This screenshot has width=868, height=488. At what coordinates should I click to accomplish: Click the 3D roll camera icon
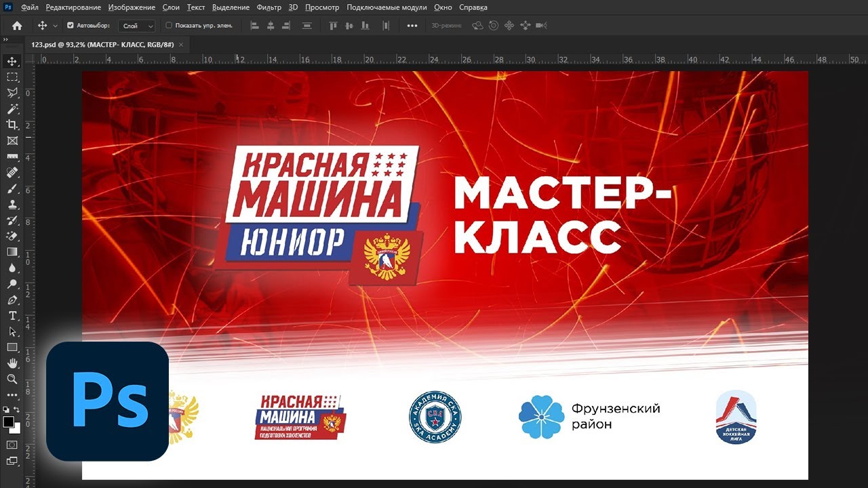pos(493,26)
